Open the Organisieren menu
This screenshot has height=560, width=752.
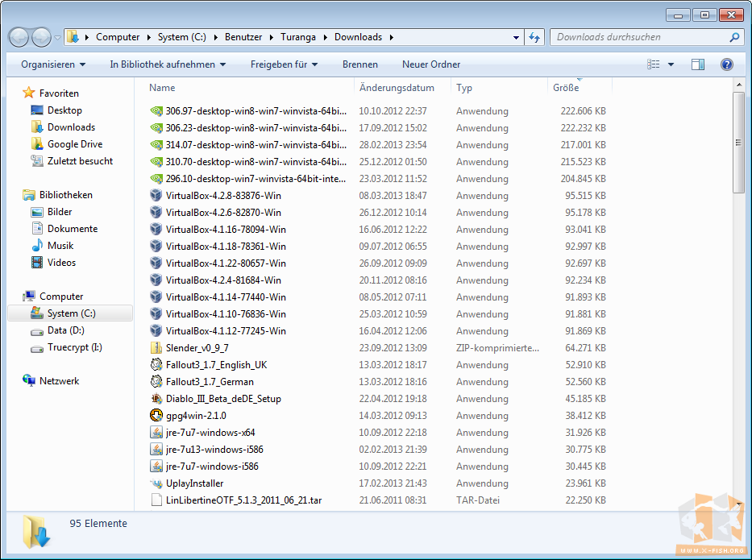point(52,64)
